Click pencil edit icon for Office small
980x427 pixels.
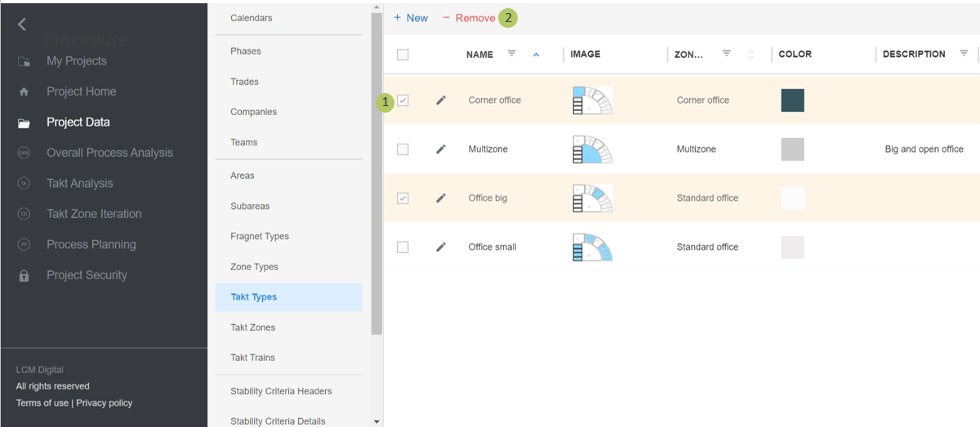(x=441, y=247)
